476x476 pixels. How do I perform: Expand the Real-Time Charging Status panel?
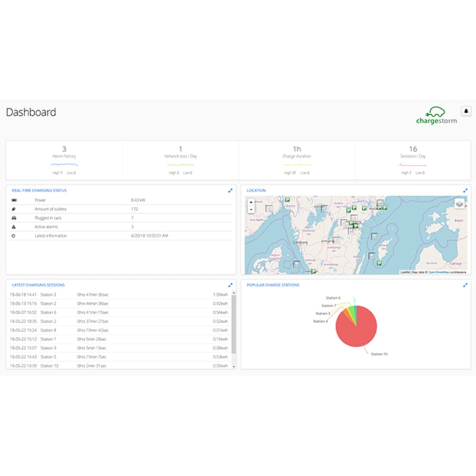coord(230,191)
